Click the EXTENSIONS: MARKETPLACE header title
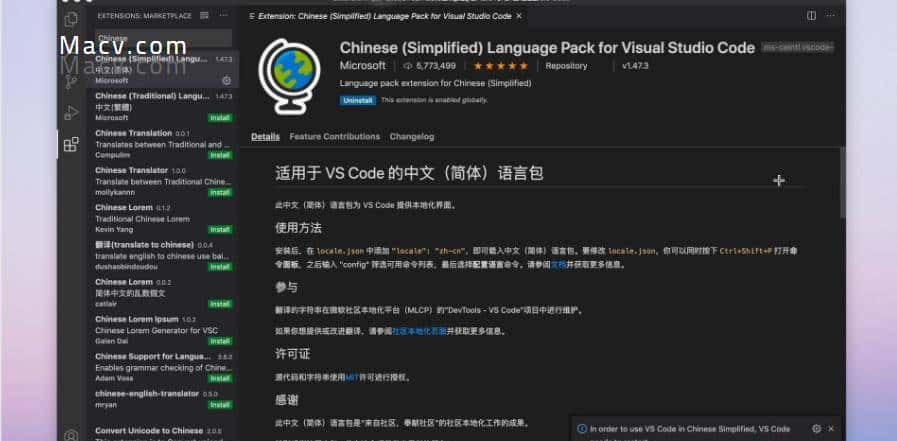The width and height of the screenshot is (897, 441). coord(144,16)
